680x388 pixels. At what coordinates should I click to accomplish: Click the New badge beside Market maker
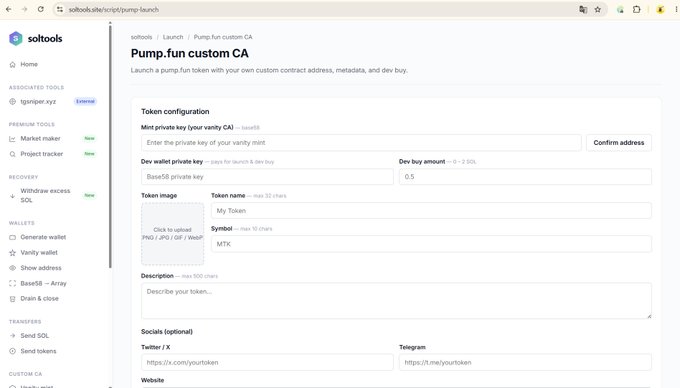click(89, 139)
